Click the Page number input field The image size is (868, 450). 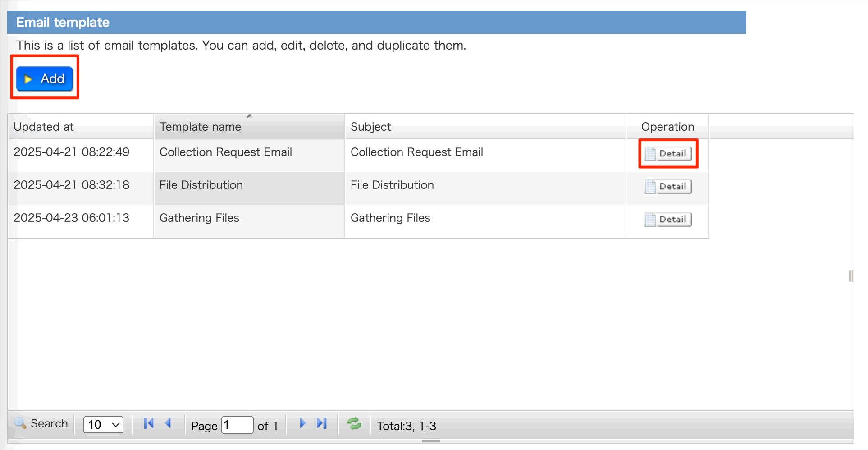237,425
